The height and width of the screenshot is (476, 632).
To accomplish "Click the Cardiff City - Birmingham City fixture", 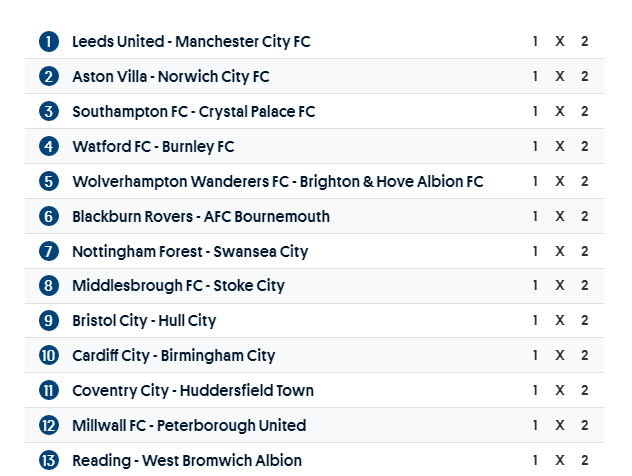I will tap(173, 356).
